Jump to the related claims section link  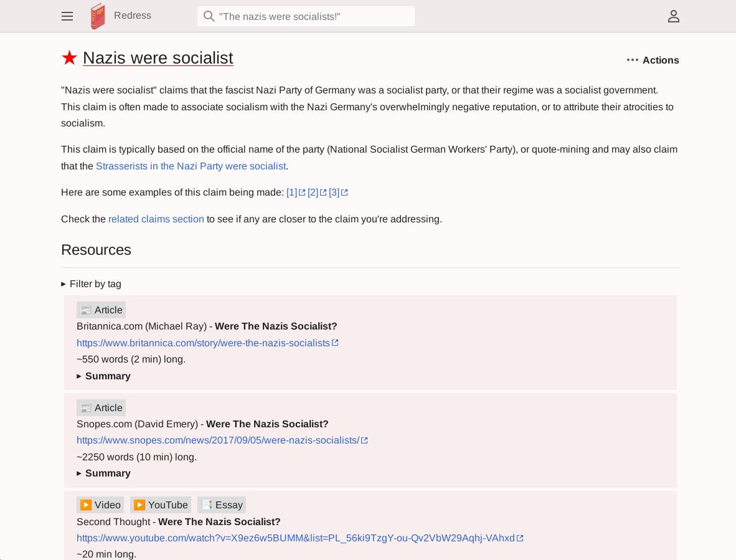tap(156, 219)
